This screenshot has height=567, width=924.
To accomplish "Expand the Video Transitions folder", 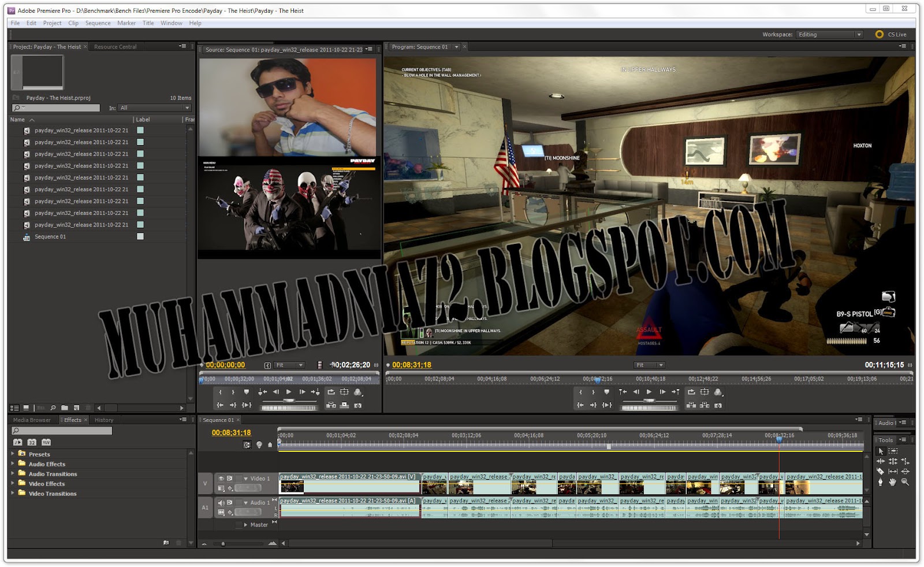I will point(13,493).
